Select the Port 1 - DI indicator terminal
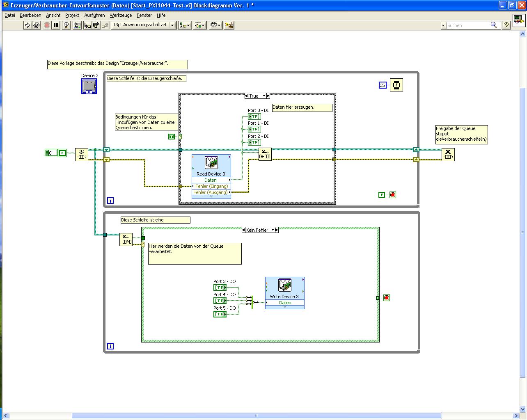Image resolution: width=527 pixels, height=420 pixels. [x=254, y=129]
